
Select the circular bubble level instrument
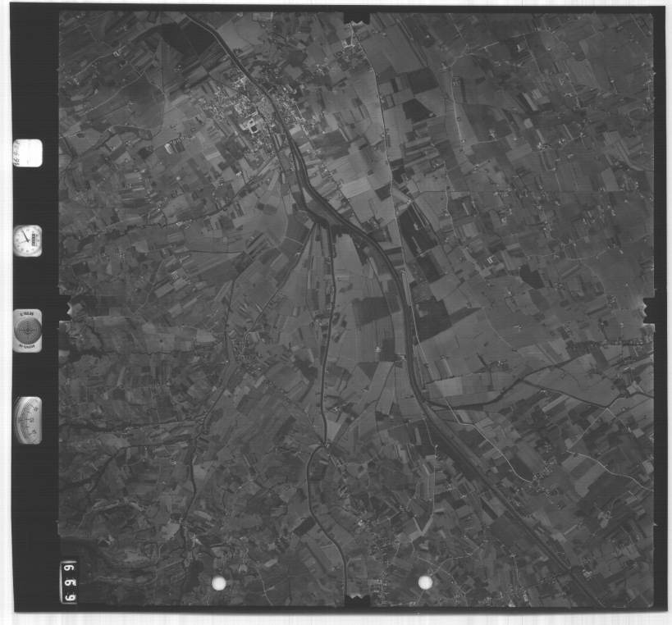[27, 329]
